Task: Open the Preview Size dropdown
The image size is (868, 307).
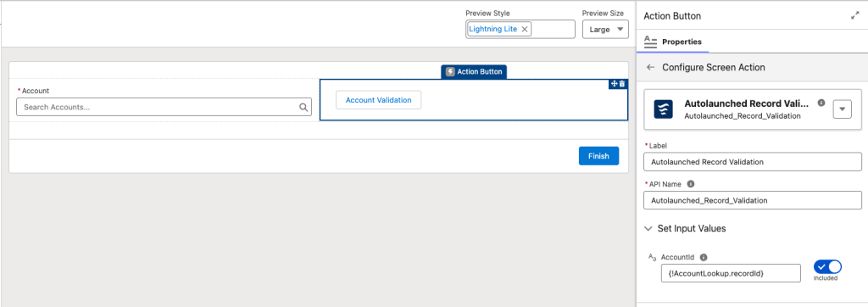Action: [605, 30]
